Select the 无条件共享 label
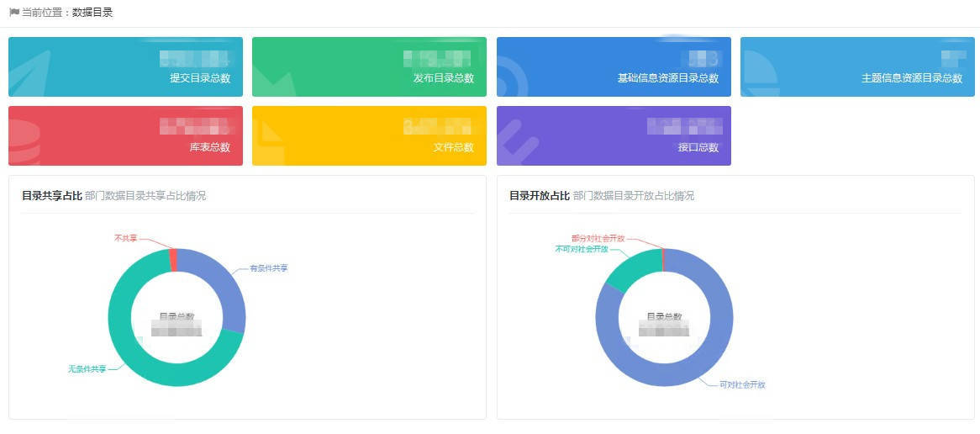 pos(87,369)
